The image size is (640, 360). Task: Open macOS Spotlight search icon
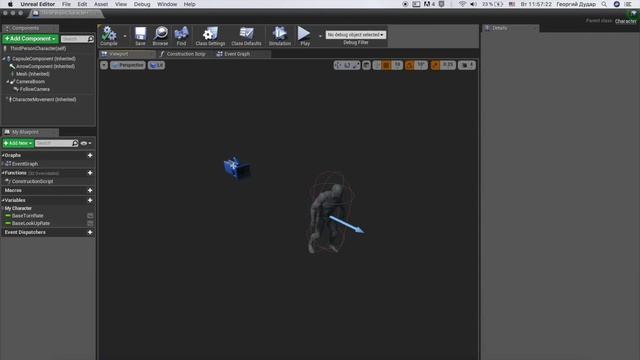[604, 4]
